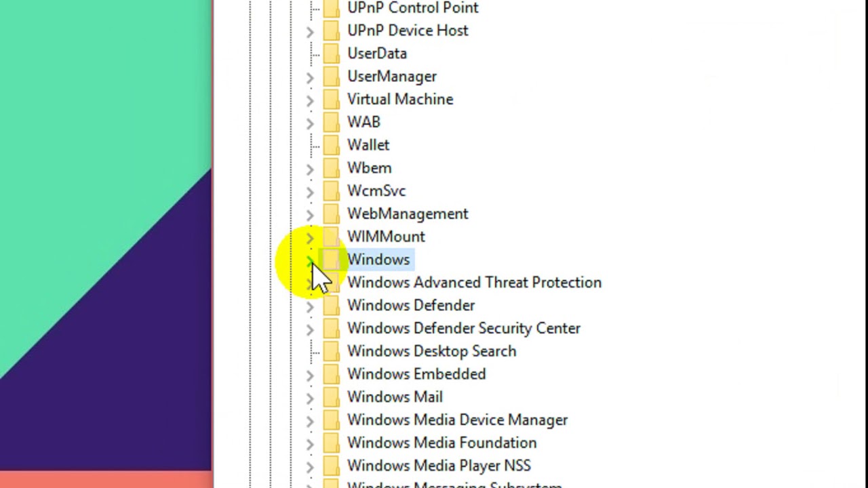The image size is (868, 488).
Task: Click the Windows Mail folder icon
Action: click(x=331, y=397)
